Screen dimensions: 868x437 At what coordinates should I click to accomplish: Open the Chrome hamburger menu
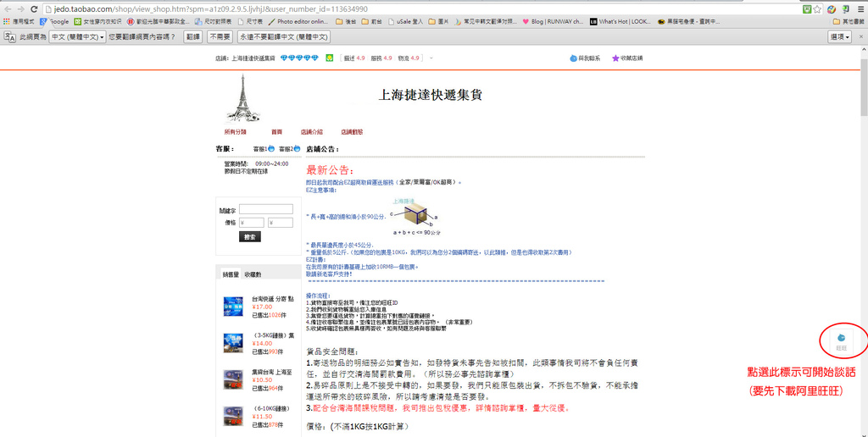[x=860, y=8]
